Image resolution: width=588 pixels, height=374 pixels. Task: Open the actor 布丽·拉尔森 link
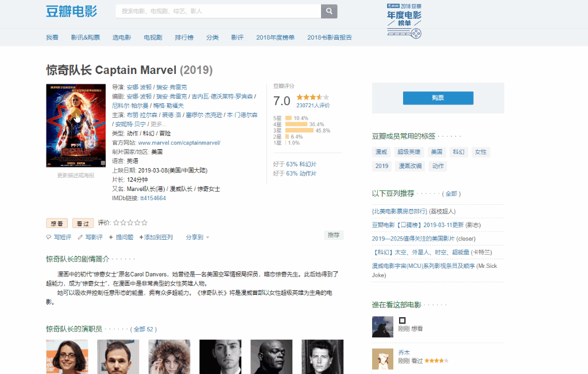pyautogui.click(x=142, y=115)
